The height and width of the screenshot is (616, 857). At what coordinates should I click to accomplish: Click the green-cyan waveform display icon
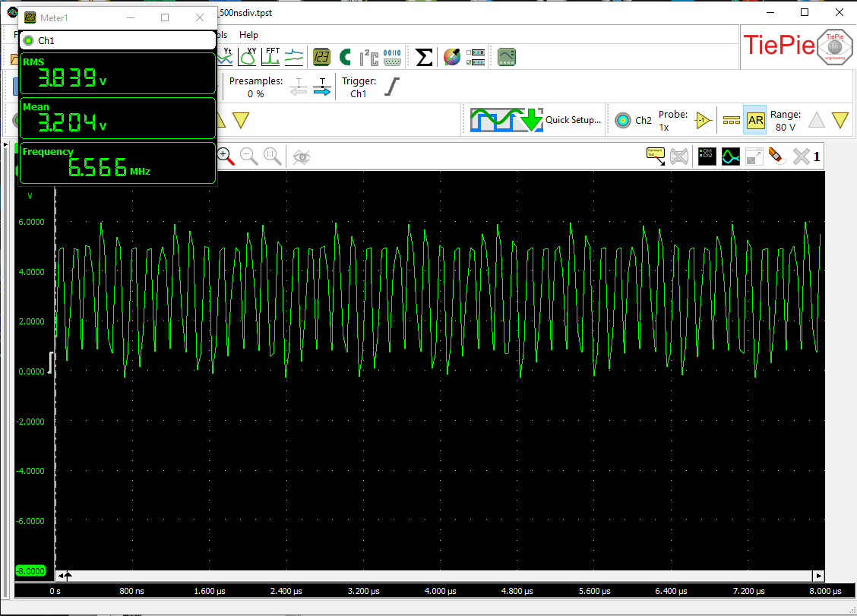[x=731, y=157]
